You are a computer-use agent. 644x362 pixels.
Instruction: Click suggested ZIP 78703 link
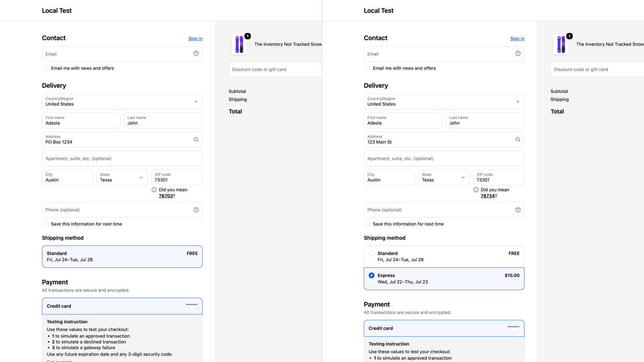166,196
